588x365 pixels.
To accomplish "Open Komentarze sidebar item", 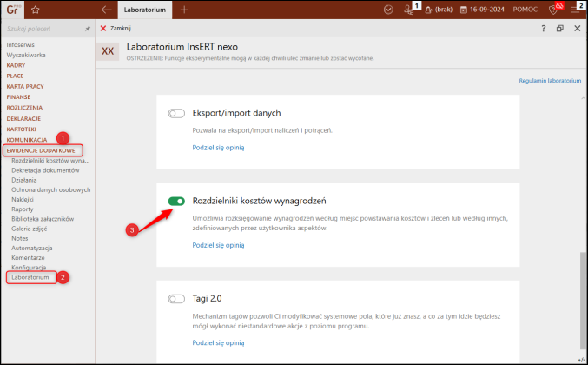I will click(x=28, y=258).
